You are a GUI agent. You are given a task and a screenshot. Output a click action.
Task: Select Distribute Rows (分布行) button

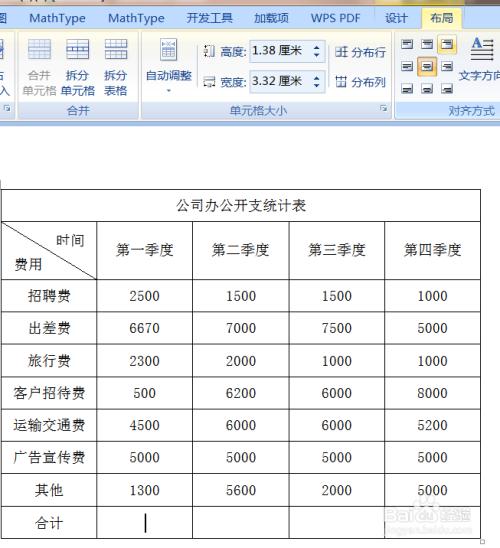pyautogui.click(x=360, y=52)
